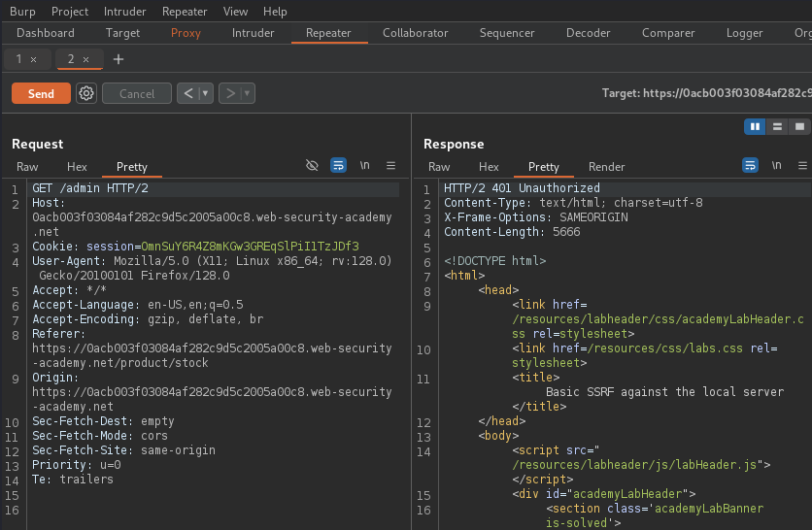Click the Te: trailers header line

[73, 480]
